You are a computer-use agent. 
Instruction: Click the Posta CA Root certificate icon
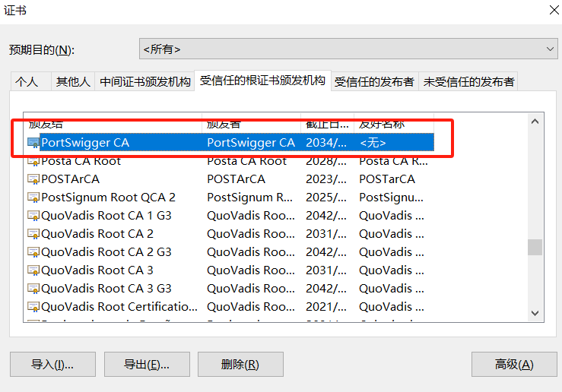[33, 161]
